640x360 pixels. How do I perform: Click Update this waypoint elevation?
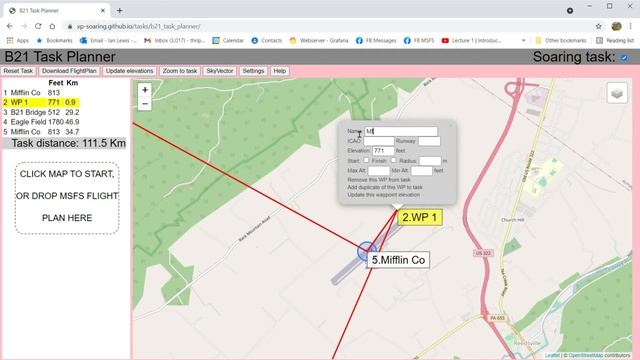click(x=383, y=195)
